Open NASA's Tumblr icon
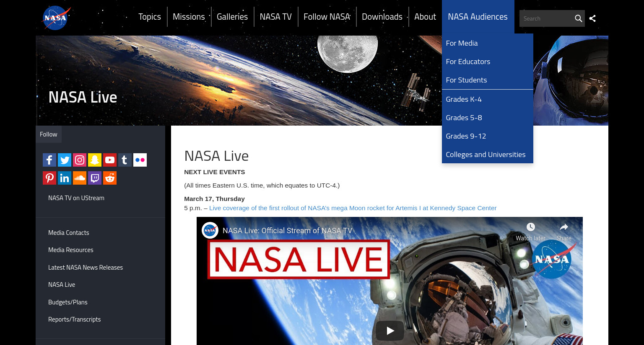644x345 pixels. pos(125,160)
